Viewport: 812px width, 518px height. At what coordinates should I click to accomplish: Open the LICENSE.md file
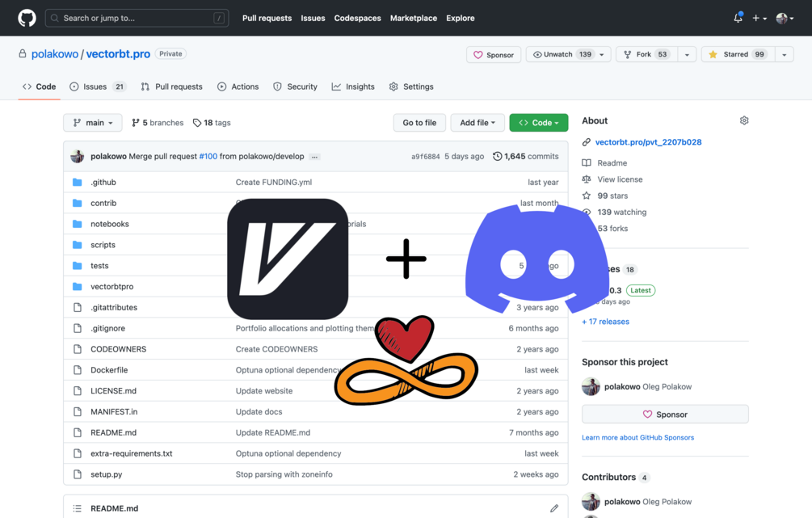point(113,391)
